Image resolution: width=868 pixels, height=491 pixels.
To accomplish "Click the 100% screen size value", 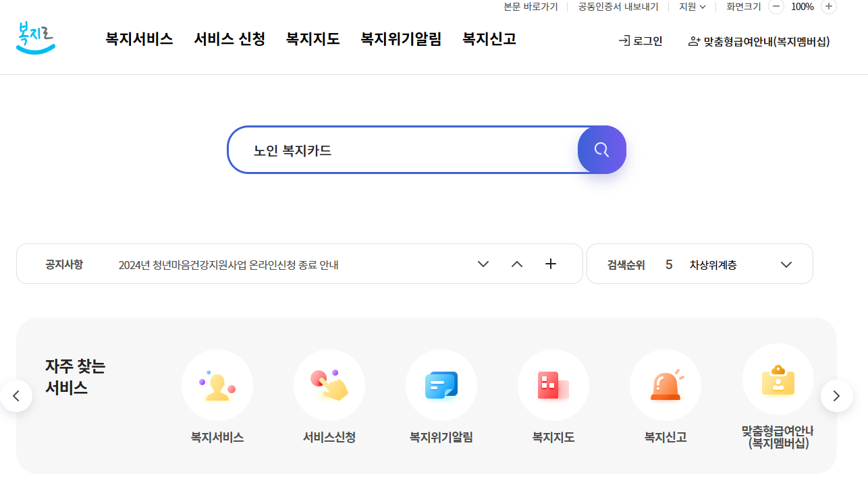I will click(803, 7).
